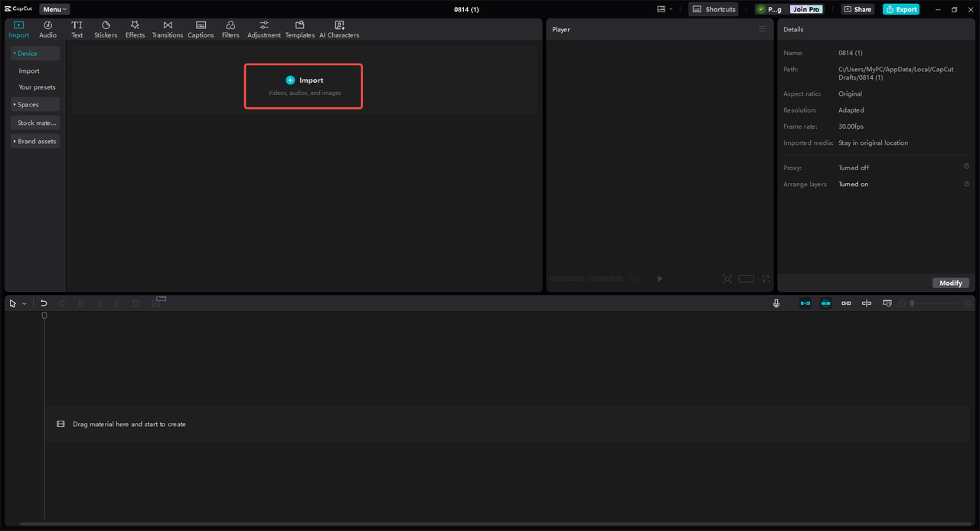This screenshot has width=980, height=531.
Task: Click the Modify button in Details
Action: [951, 283]
